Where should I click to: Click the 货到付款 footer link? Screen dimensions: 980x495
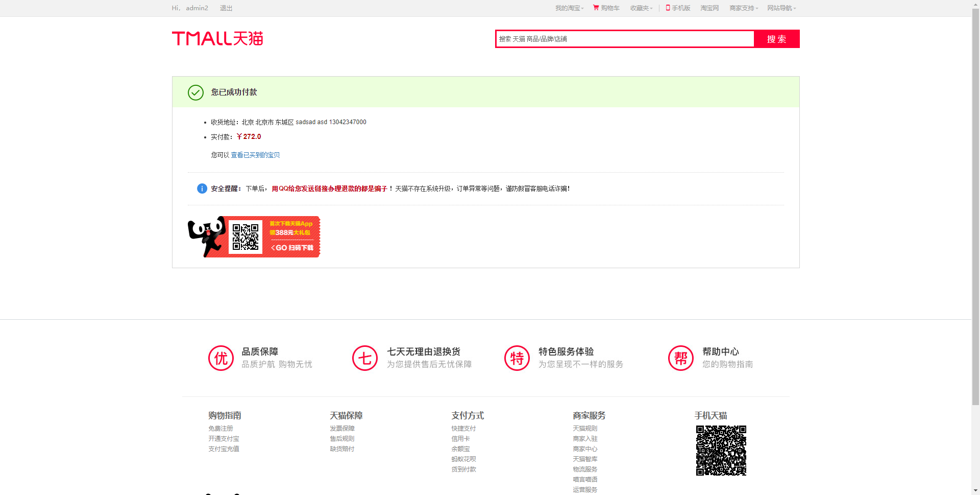(x=463, y=469)
